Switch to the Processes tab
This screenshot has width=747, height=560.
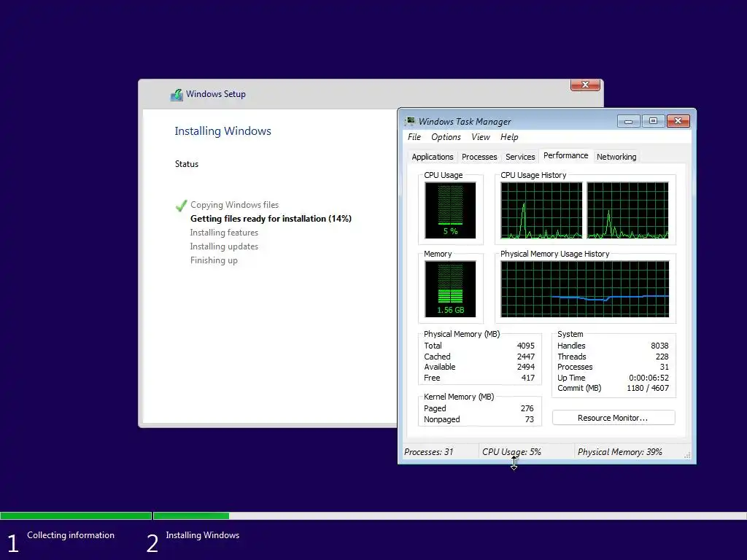click(x=479, y=157)
